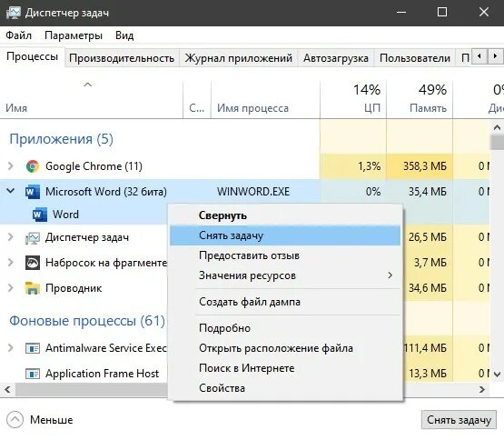Screen dimensions: 504x440
Task: Switch to the Производительность tab
Action: point(122,58)
